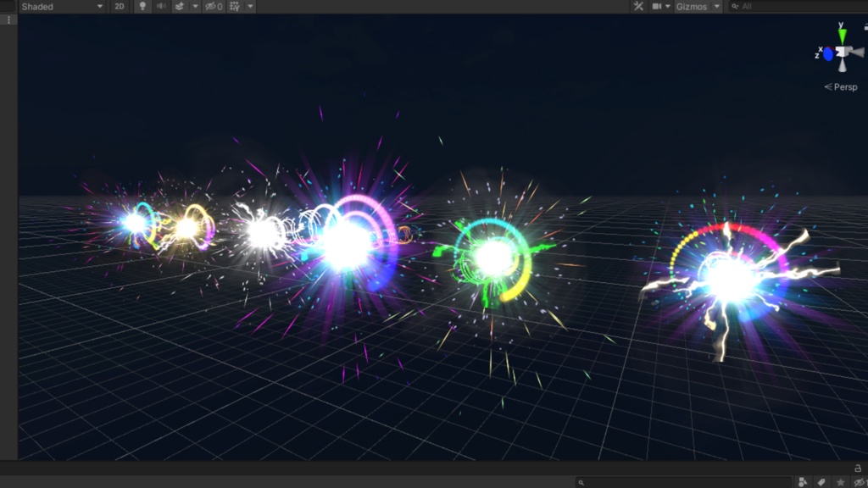Open the three-dot overlay menu

click(8, 20)
